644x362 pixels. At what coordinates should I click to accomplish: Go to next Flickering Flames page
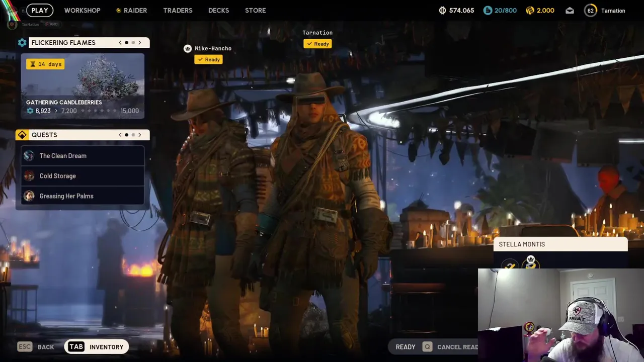point(140,43)
